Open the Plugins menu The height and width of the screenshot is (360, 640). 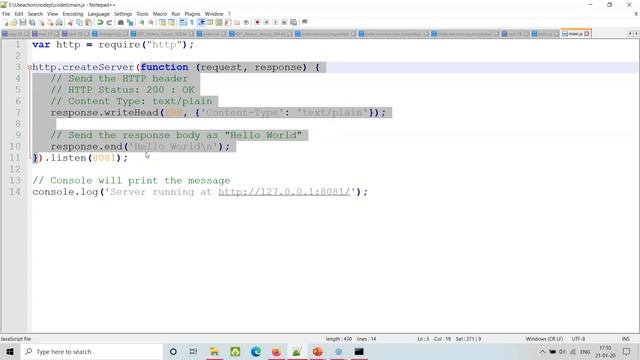tap(192, 14)
